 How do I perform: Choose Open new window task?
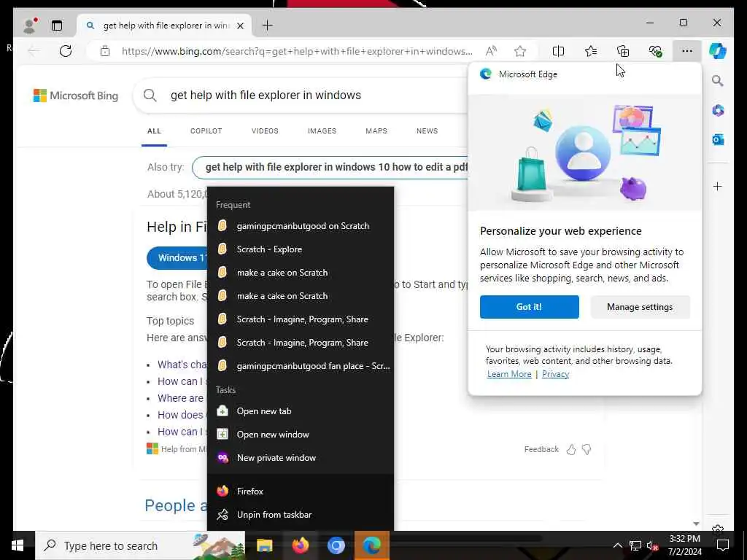pyautogui.click(x=301, y=435)
